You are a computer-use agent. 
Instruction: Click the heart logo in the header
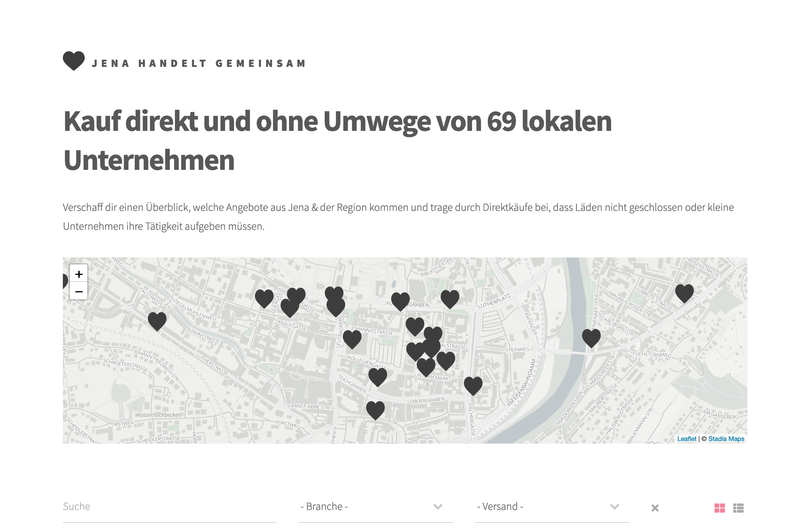coord(74,61)
